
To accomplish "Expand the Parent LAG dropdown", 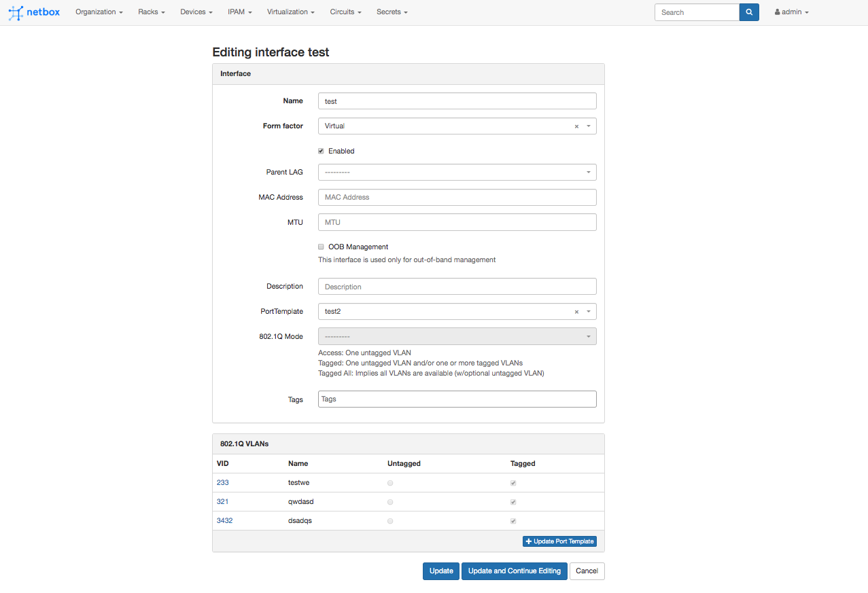I will tap(457, 173).
